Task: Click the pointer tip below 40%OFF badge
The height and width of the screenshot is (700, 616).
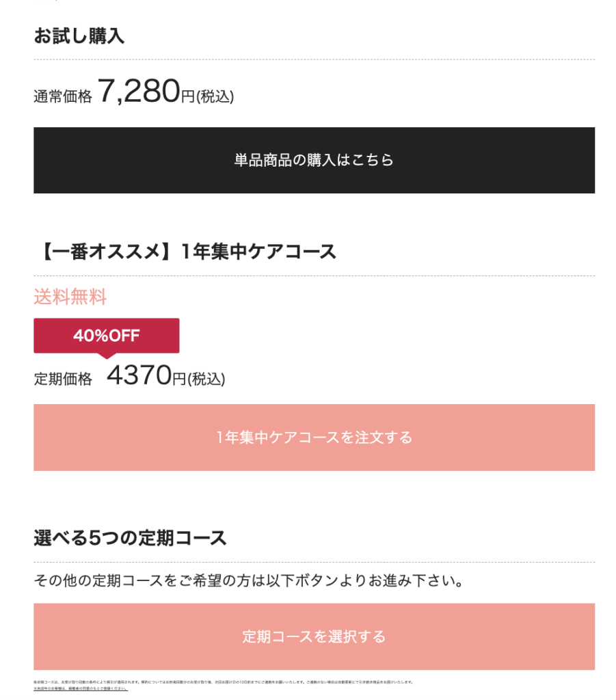Action: 106,356
